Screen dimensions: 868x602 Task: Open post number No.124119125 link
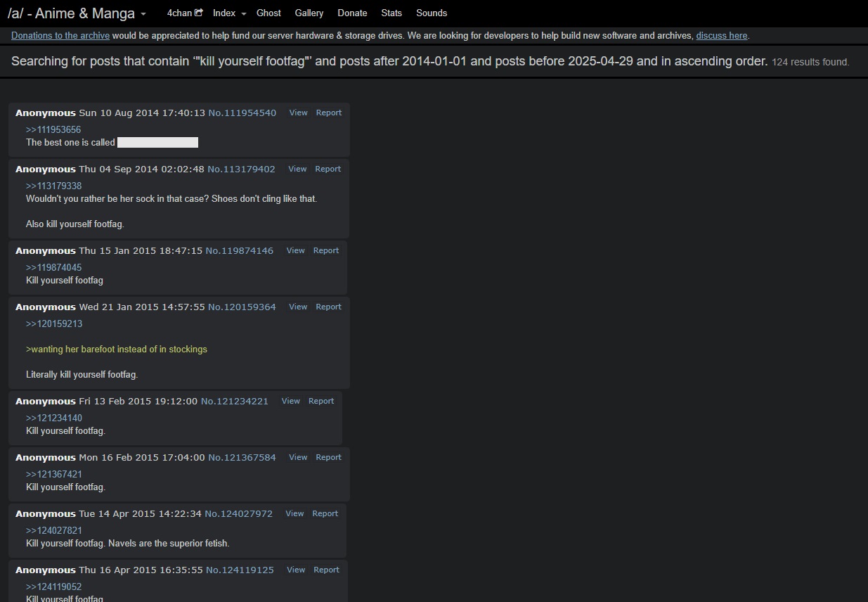(x=240, y=570)
